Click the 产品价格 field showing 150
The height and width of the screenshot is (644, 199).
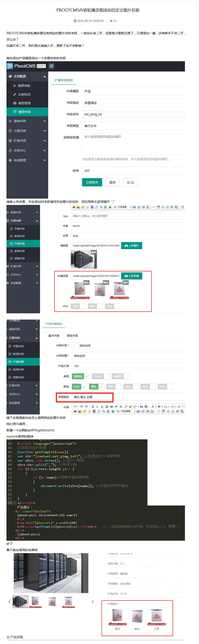(x=129, y=366)
